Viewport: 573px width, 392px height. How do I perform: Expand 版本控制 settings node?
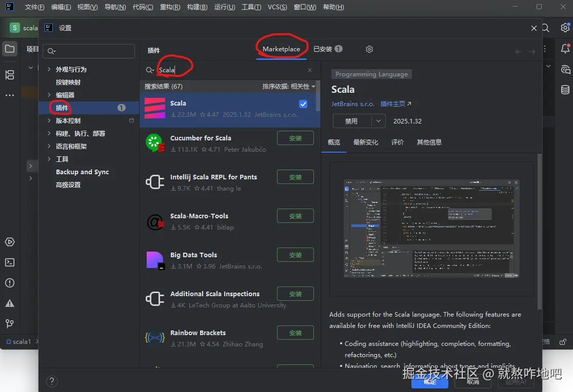(49, 120)
